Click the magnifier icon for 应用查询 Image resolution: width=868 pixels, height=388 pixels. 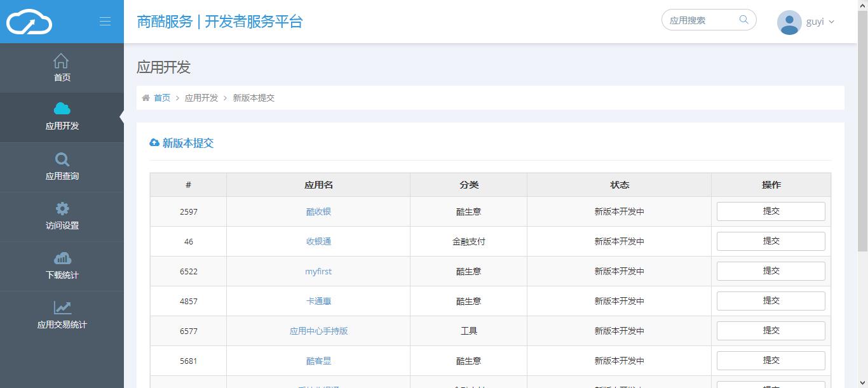[x=62, y=159]
